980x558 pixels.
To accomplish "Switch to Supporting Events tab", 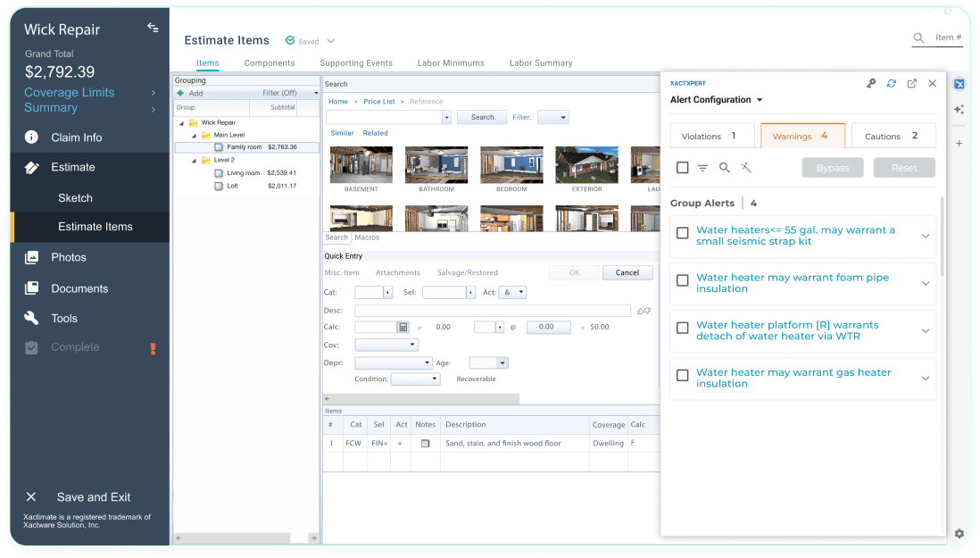I will click(x=356, y=63).
